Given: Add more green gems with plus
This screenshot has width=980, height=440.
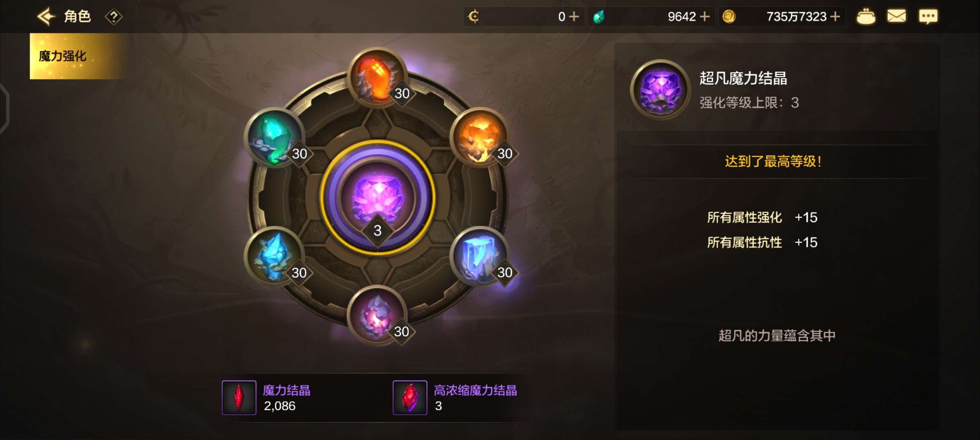Looking at the screenshot, I should click(704, 17).
